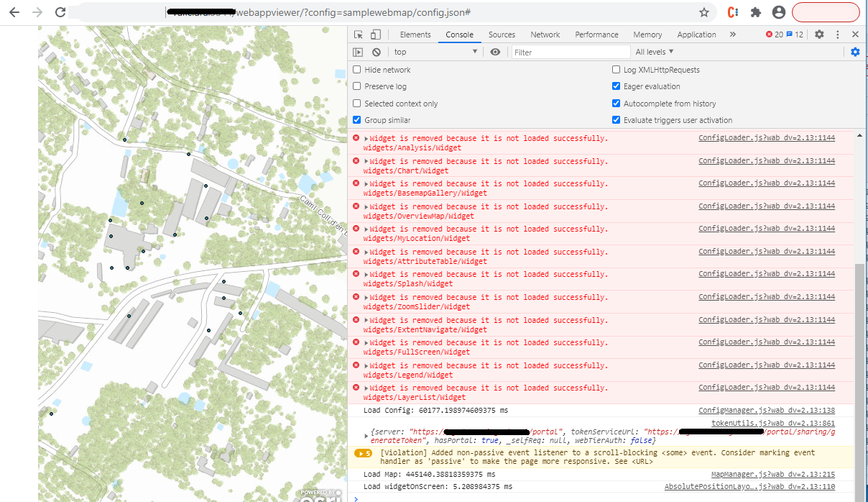Clear the console with the clear icon
Image resolution: width=868 pixels, height=502 pixels.
[376, 51]
